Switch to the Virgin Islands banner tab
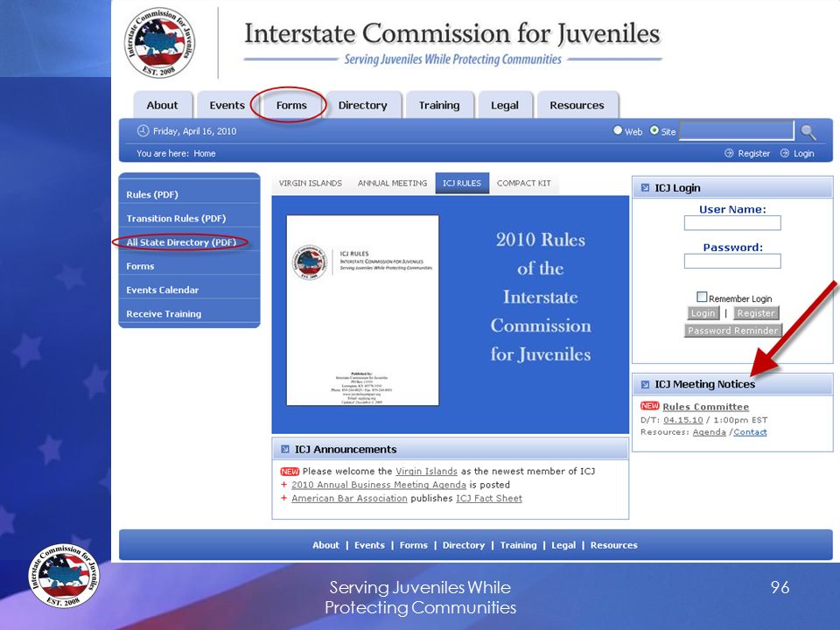This screenshot has width=840, height=630. coord(310,183)
